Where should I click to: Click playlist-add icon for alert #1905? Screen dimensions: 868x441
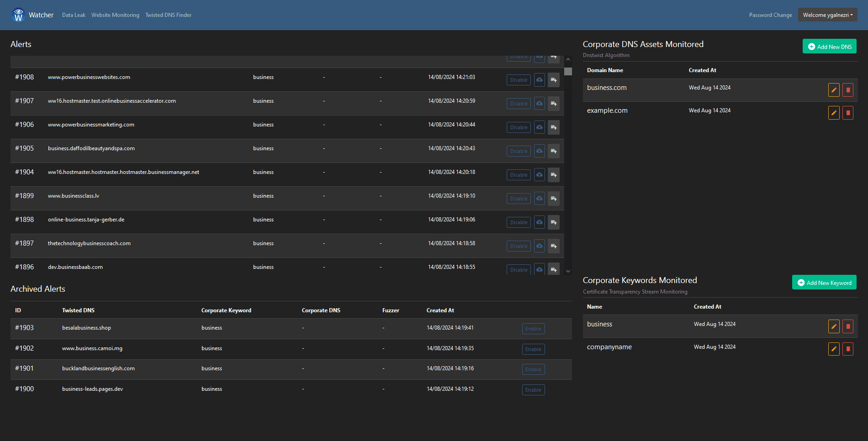(x=554, y=151)
